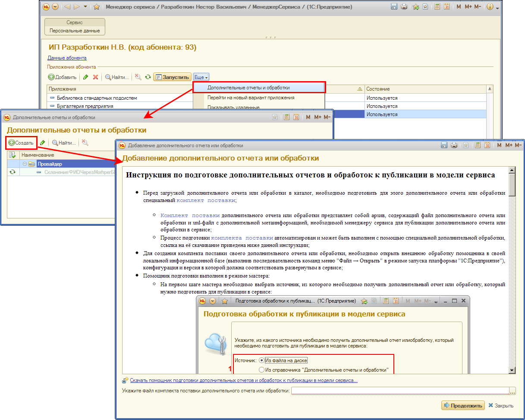The width and height of the screenshot is (525, 420).
Task: Click M+ button in Дополнительные отчеты window
Action: click(318, 117)
